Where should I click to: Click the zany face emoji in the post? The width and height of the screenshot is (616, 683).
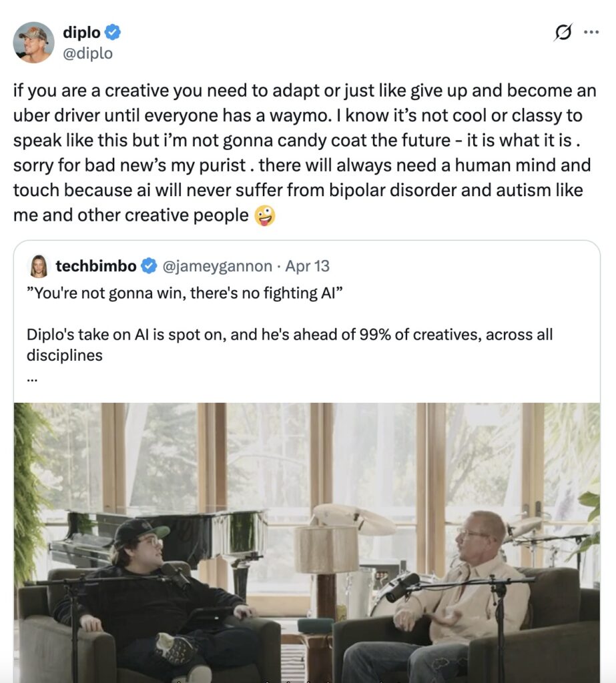click(x=265, y=216)
